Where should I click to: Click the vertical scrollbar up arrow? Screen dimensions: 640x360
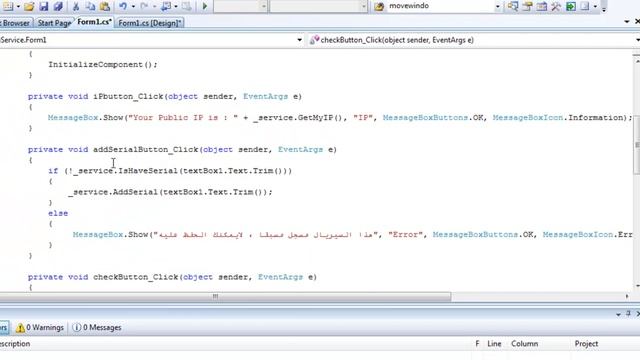pos(637,60)
